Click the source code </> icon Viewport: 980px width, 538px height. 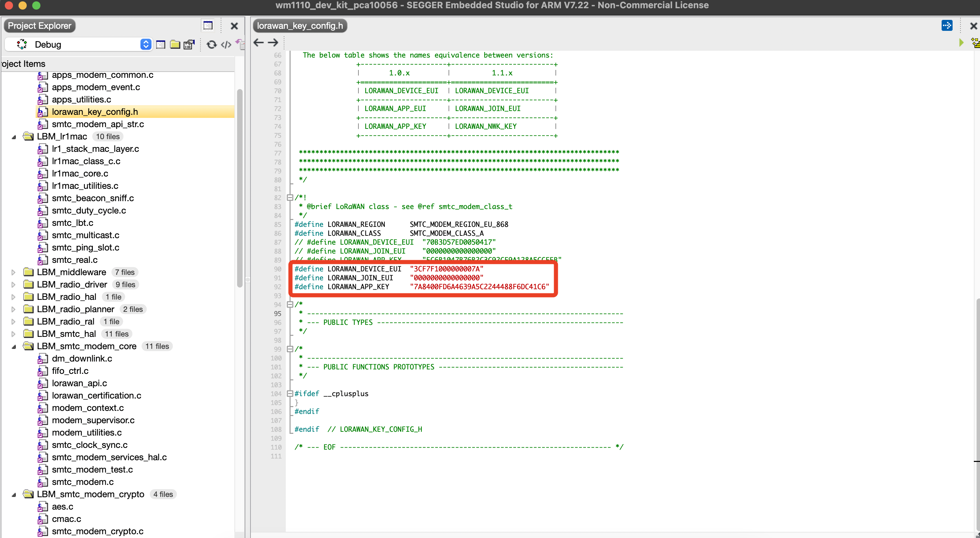226,45
